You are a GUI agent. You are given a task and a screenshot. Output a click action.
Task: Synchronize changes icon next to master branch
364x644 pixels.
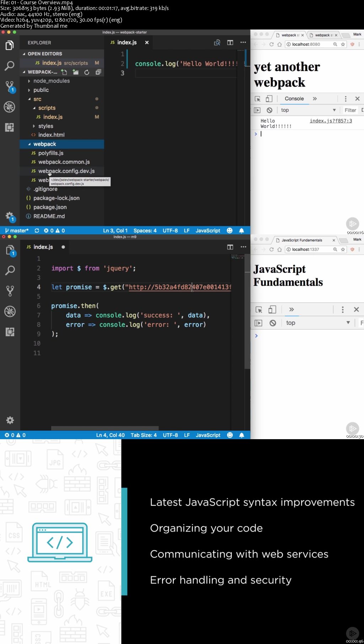click(37, 230)
